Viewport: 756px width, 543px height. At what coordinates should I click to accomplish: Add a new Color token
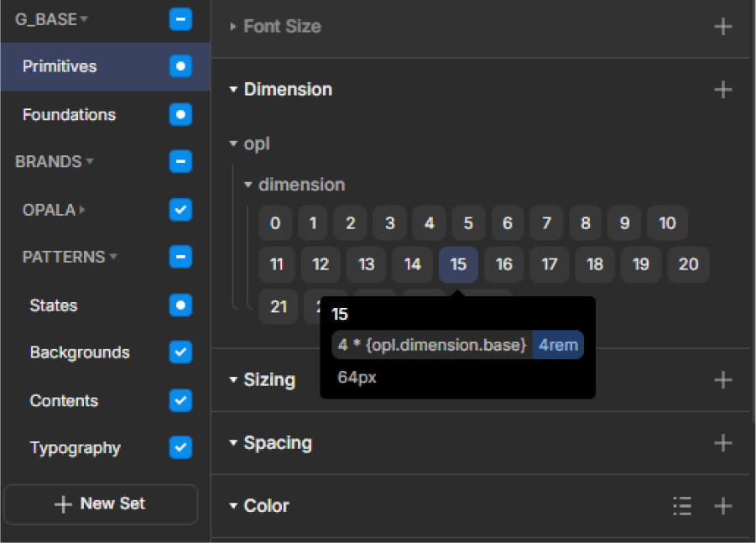[722, 506]
